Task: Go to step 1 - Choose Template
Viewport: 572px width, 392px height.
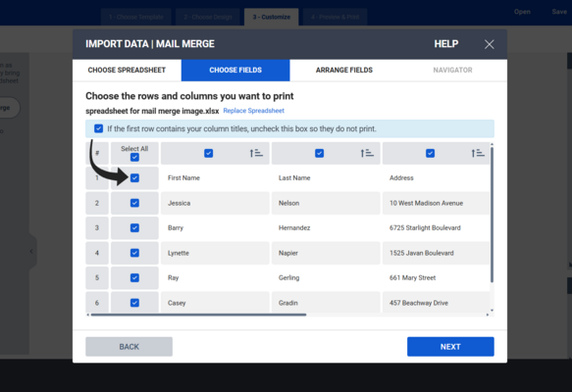Action: point(135,17)
